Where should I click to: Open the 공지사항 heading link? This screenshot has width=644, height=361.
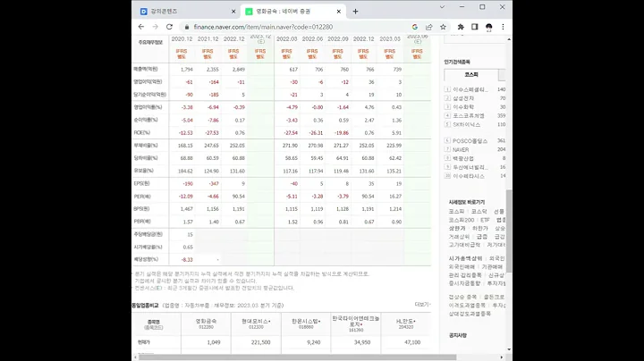[x=458, y=336]
